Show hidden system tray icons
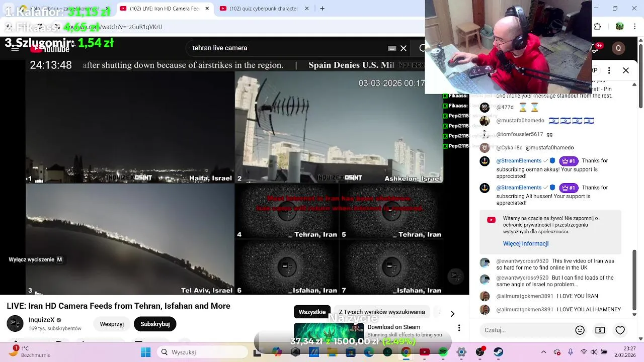The width and height of the screenshot is (644, 362). (x=544, y=352)
